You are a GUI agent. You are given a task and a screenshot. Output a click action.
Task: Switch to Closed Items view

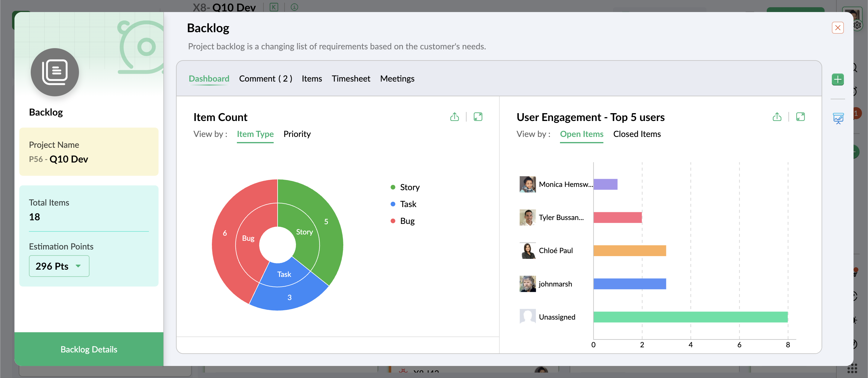click(637, 134)
